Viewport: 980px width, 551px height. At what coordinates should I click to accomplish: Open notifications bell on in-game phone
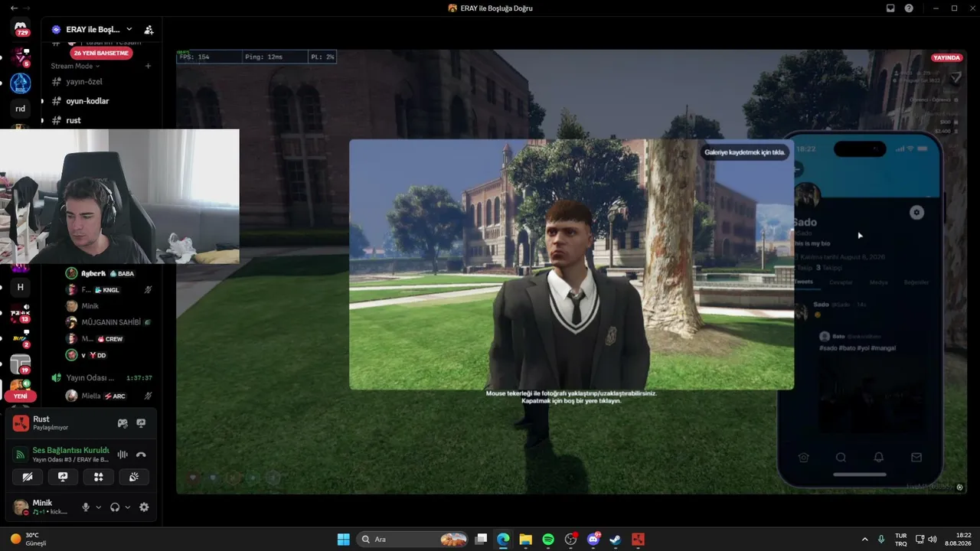coord(879,458)
